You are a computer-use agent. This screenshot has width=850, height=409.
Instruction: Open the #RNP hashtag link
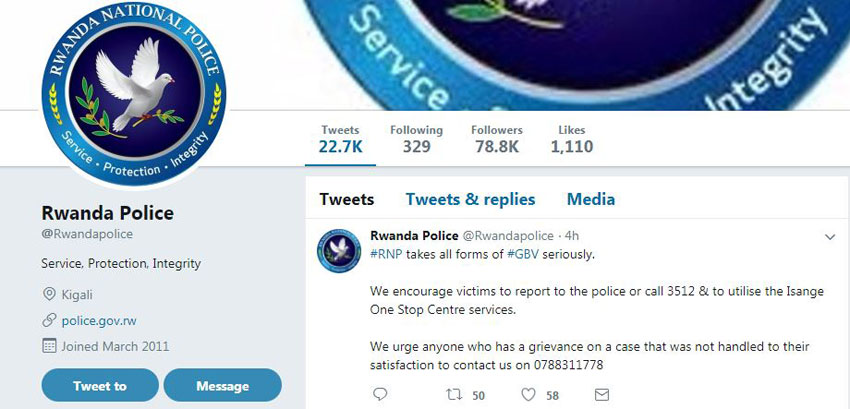click(x=387, y=254)
